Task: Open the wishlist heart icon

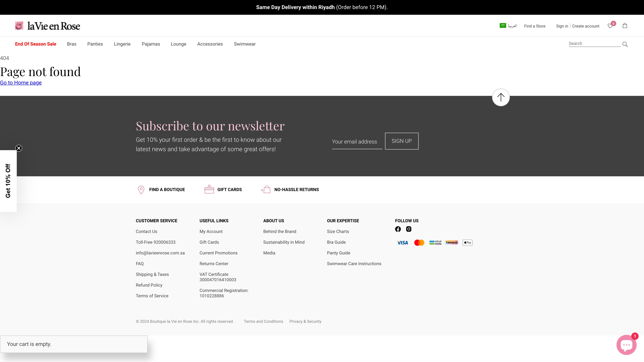Action: 610,26
